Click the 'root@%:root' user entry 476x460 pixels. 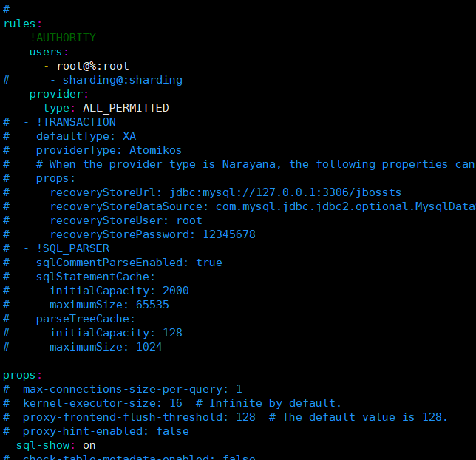point(92,66)
